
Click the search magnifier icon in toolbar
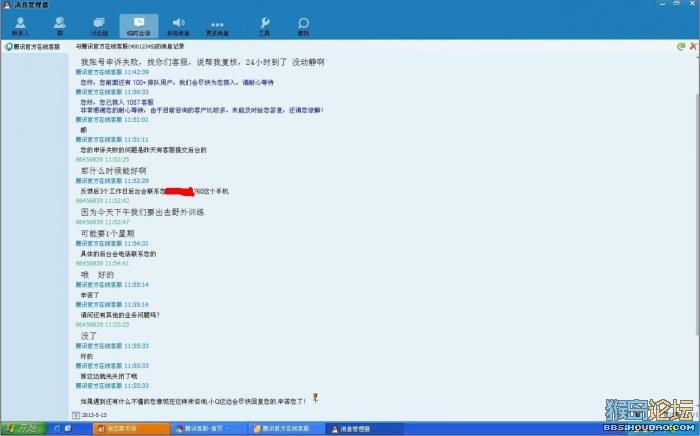pyautogui.click(x=304, y=26)
